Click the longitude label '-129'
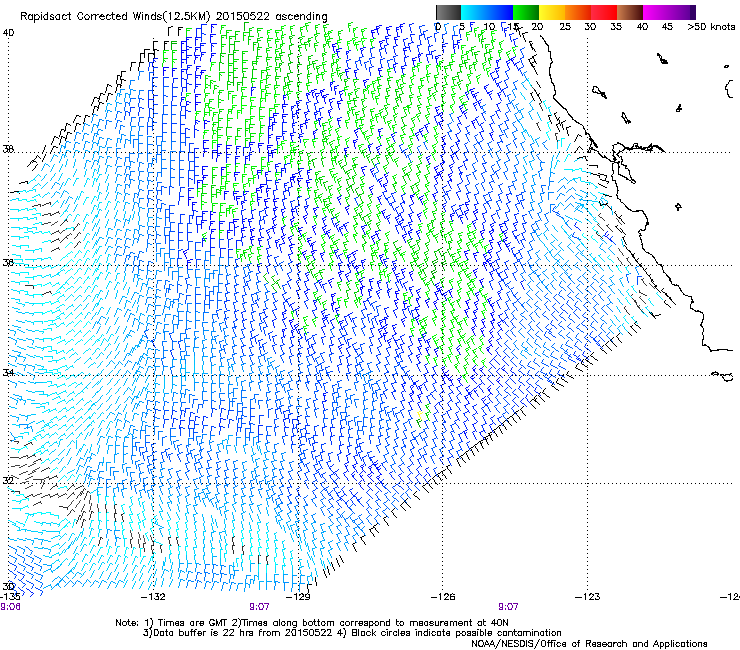This screenshot has width=740, height=650. pos(298,597)
